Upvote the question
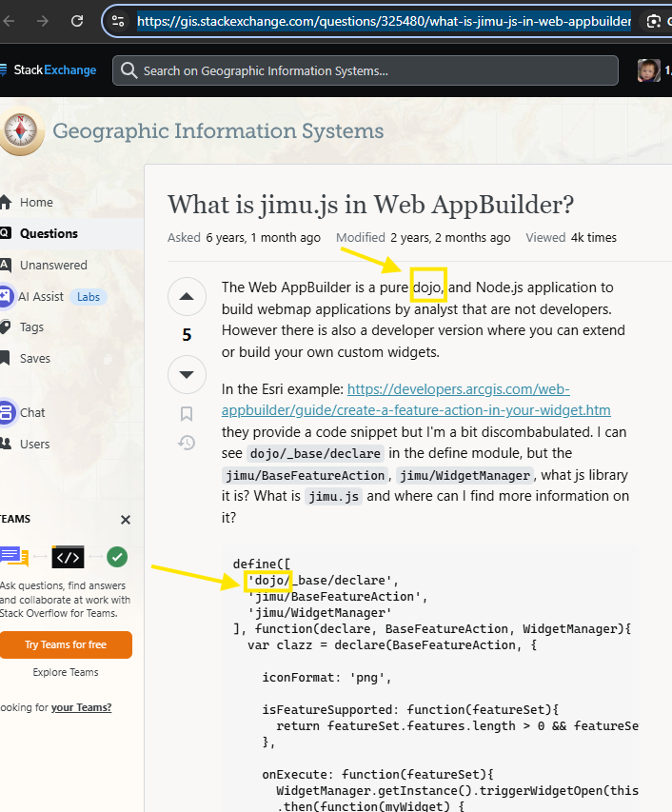This screenshot has width=672, height=812. pos(187,297)
